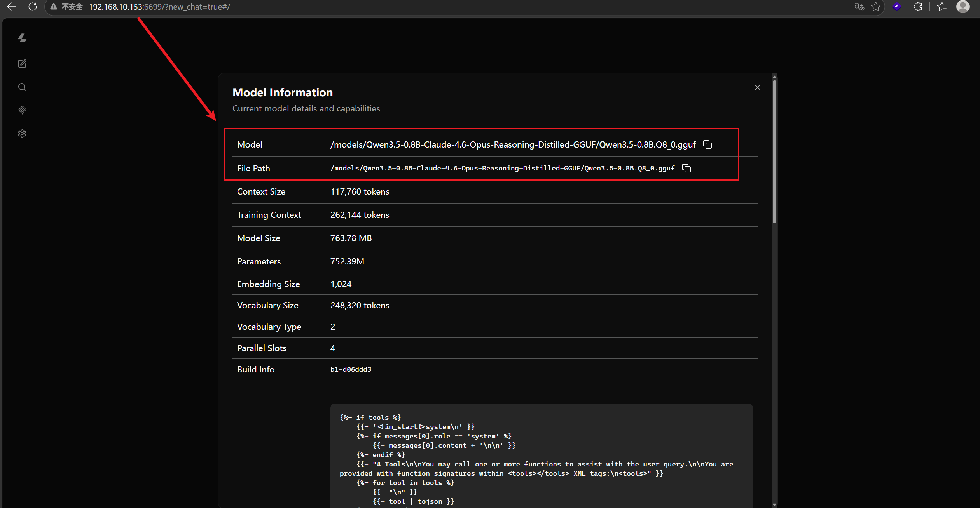Viewport: 980px width, 508px height.
Task: Open the browser profile avatar
Action: [963, 7]
